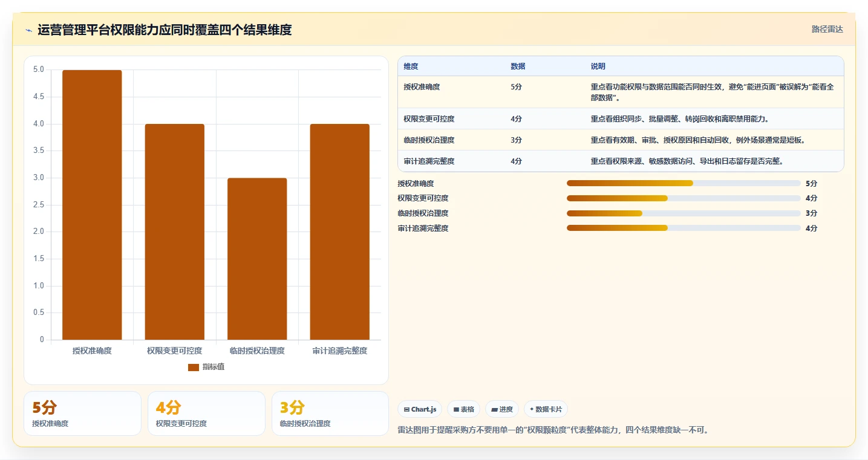Click the 权限变更可控度 progress bar
Viewport: 868px width, 460px height.
click(x=684, y=198)
